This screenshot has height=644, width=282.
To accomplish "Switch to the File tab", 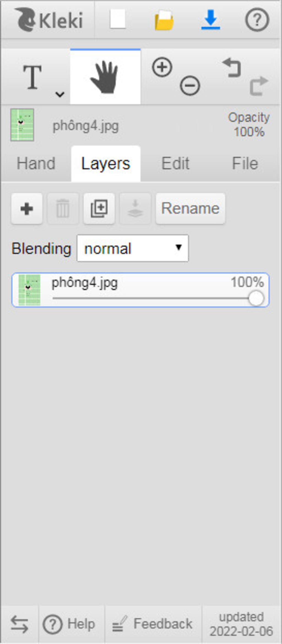I will (245, 163).
